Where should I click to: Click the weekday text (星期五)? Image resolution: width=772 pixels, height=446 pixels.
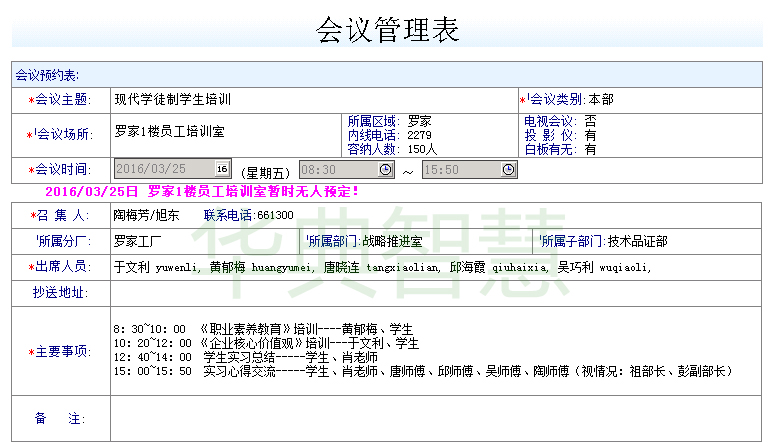point(265,173)
